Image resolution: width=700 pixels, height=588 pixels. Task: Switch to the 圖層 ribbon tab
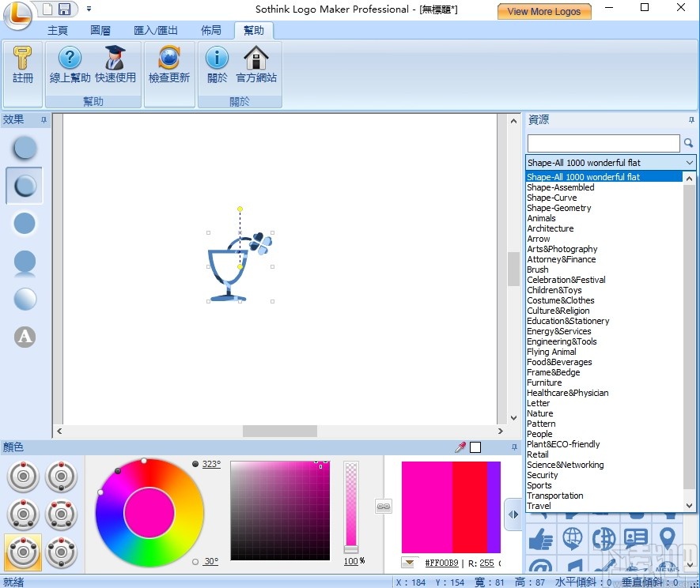[100, 30]
